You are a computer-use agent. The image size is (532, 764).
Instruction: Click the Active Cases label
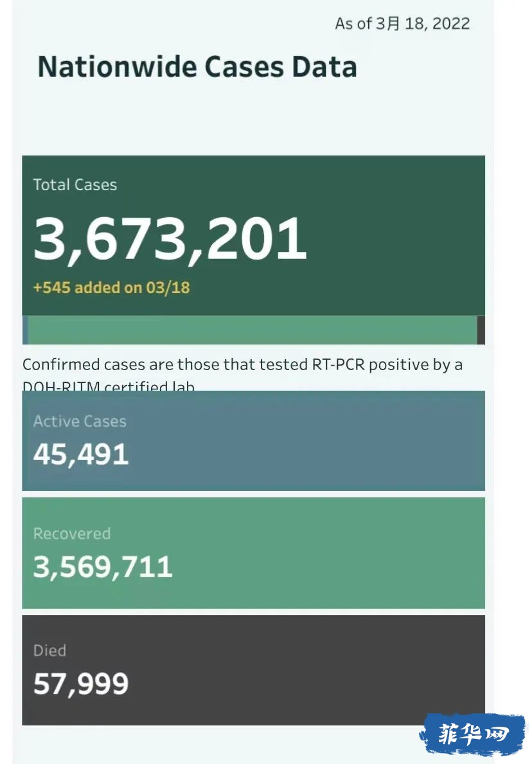pos(80,421)
